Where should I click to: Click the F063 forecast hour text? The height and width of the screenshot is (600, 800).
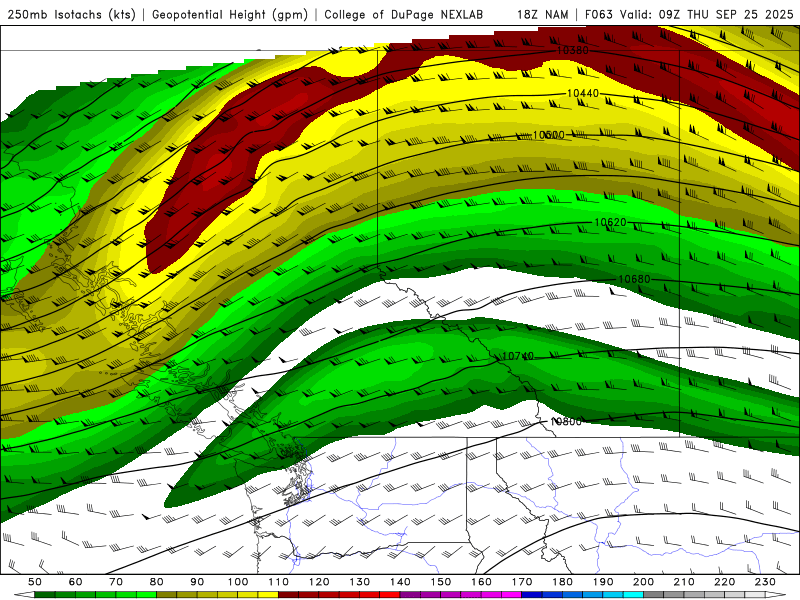[x=599, y=14]
